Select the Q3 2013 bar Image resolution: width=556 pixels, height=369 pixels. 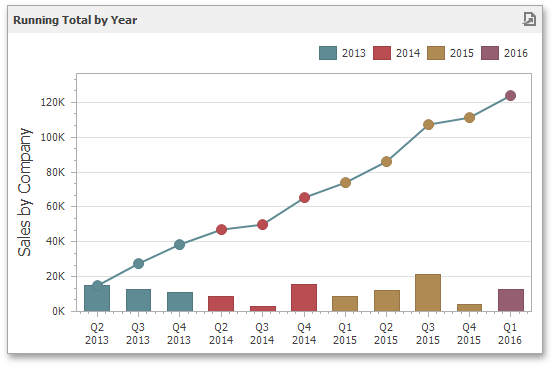pos(138,300)
